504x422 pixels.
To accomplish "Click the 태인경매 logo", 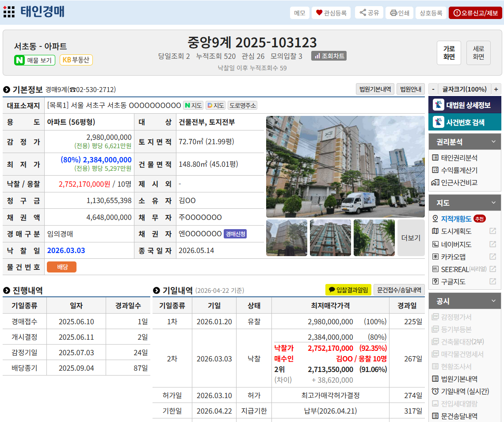I will coord(42,12).
